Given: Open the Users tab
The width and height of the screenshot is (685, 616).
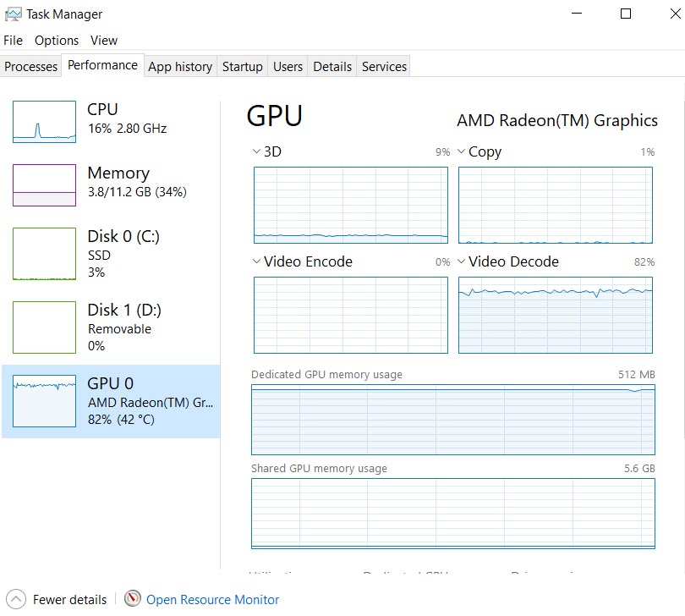Looking at the screenshot, I should pos(288,67).
